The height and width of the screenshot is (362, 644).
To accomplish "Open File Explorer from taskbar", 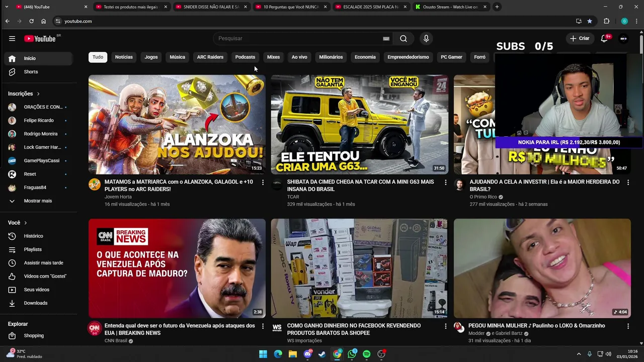I will coord(293,354).
